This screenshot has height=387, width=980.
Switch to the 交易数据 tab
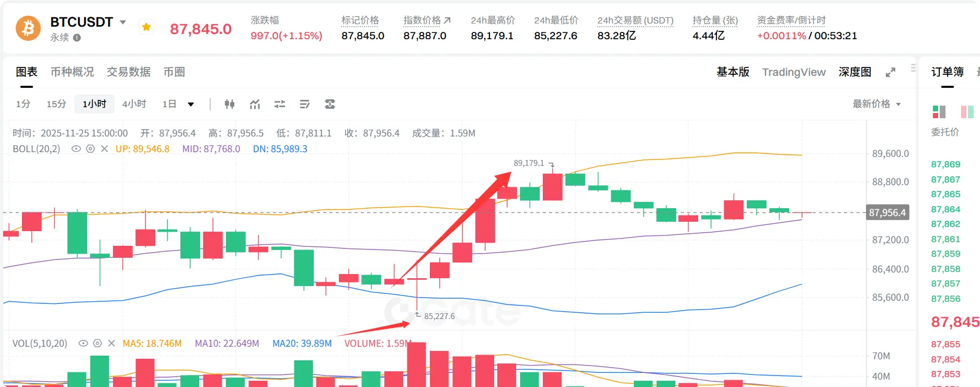tap(129, 72)
